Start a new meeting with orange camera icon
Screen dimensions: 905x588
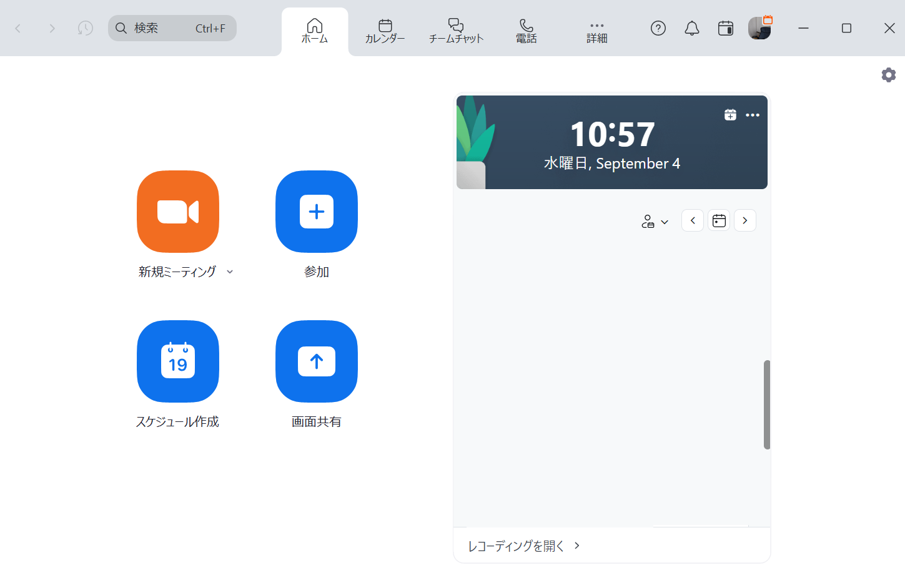(x=178, y=212)
